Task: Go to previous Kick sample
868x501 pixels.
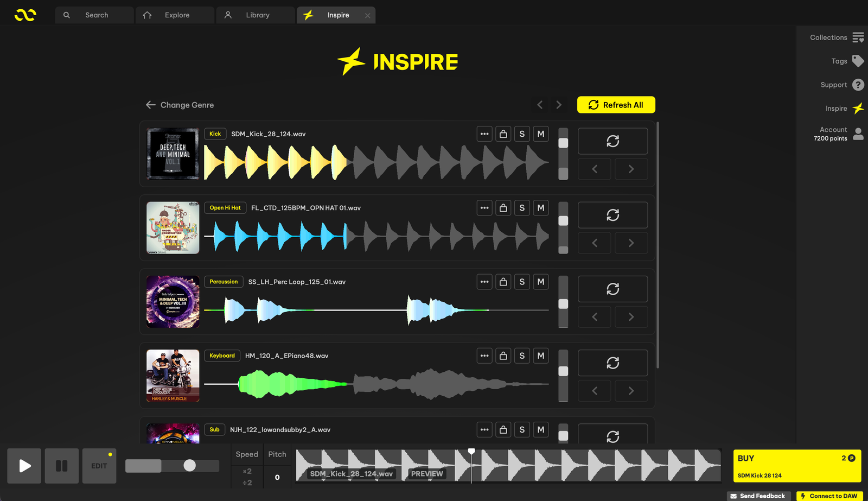Action: tap(595, 169)
